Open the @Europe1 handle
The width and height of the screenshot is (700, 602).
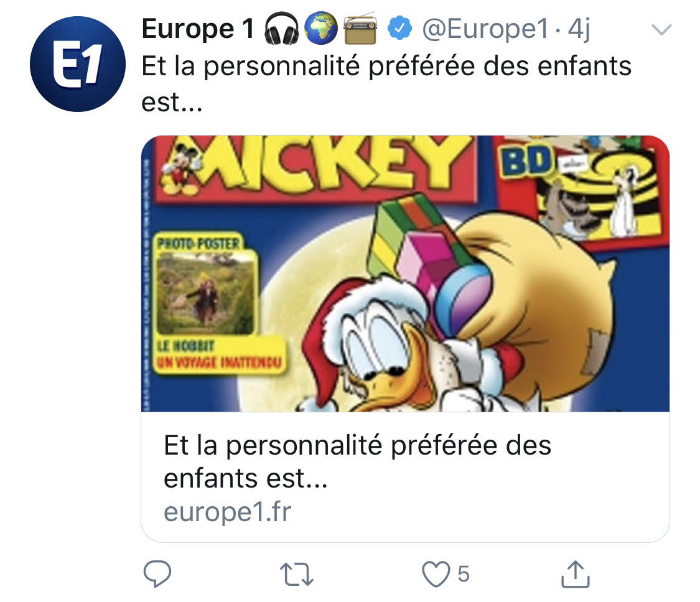click(x=485, y=29)
